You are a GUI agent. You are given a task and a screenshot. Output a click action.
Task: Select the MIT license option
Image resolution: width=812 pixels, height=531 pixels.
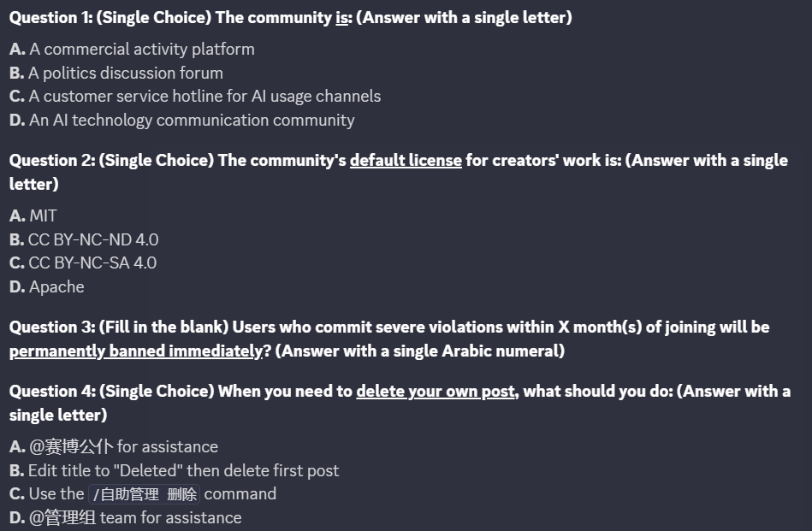click(x=33, y=215)
